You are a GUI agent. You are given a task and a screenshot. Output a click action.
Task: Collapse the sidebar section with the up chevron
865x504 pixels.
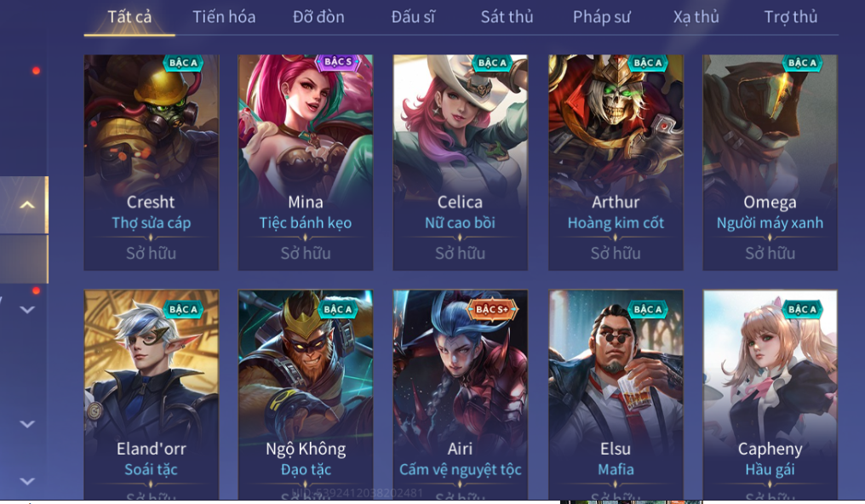tap(27, 205)
